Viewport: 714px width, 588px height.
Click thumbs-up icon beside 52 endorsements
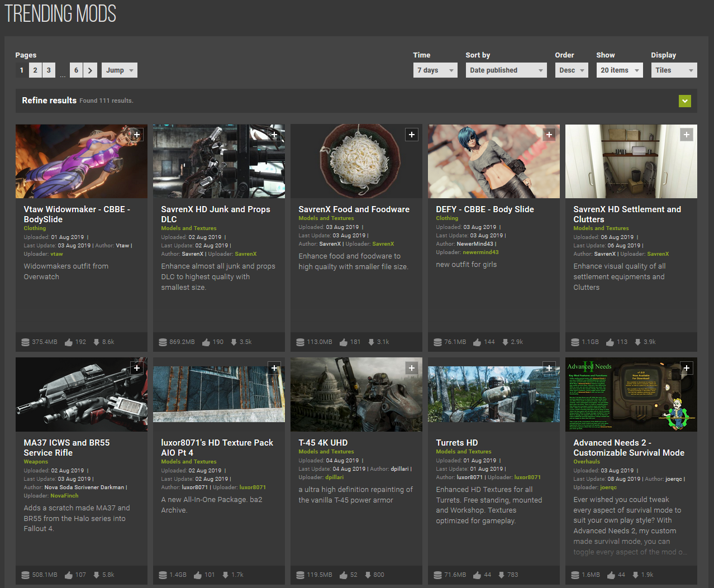(344, 575)
